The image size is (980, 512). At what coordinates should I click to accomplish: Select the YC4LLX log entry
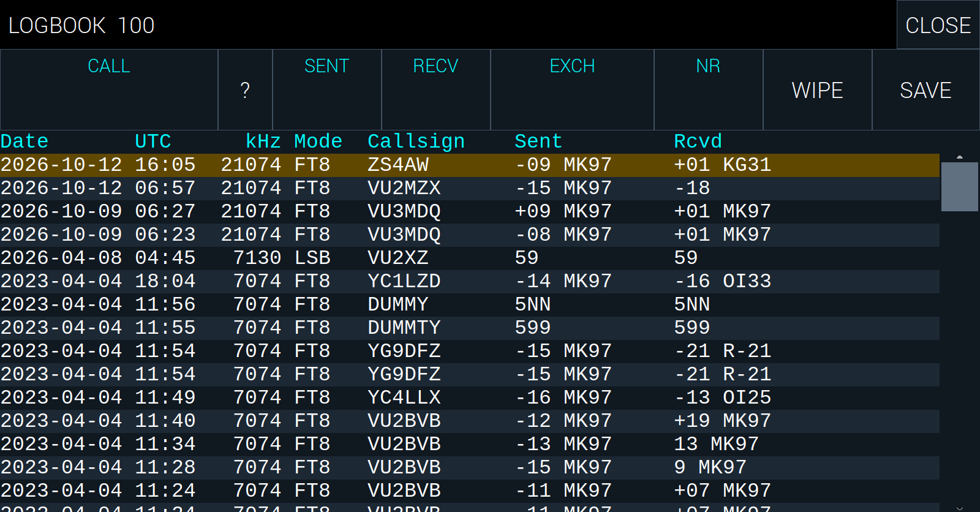[470, 398]
